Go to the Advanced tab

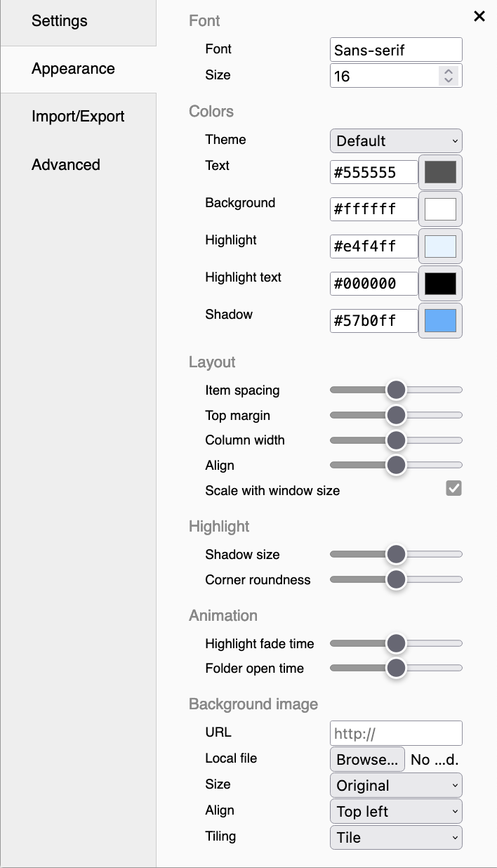point(66,164)
